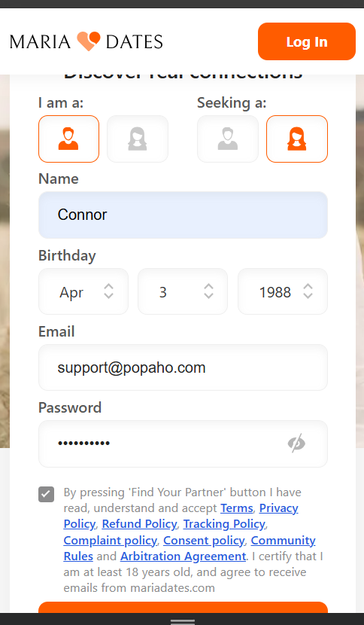Image resolution: width=364 pixels, height=625 pixels.
Task: Click the drag handle at bottom bar
Action: (183, 621)
